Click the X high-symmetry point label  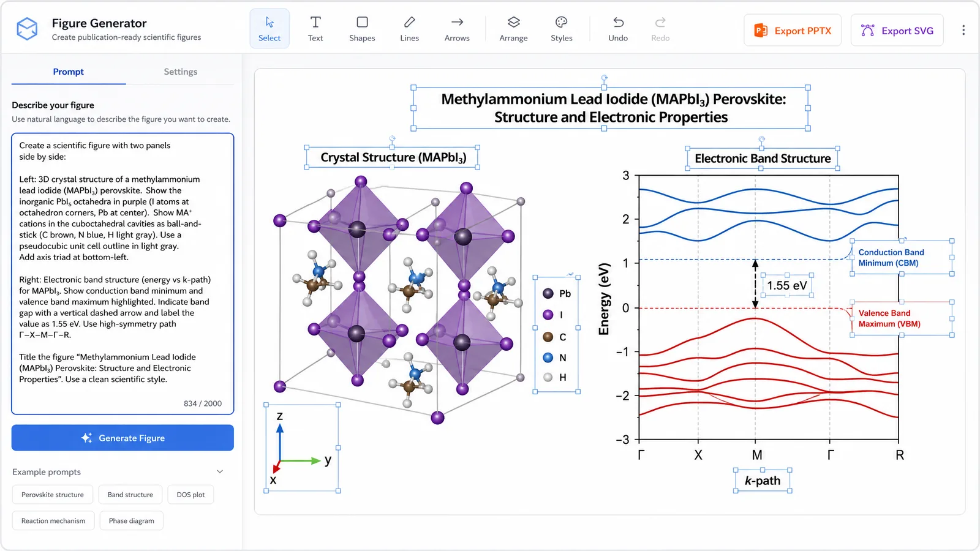[698, 455]
